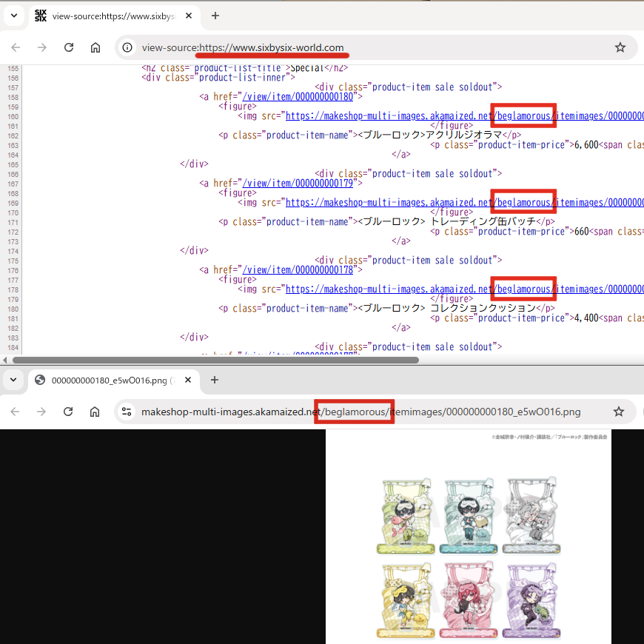Open tab search dropdown in top browser window

(14, 16)
